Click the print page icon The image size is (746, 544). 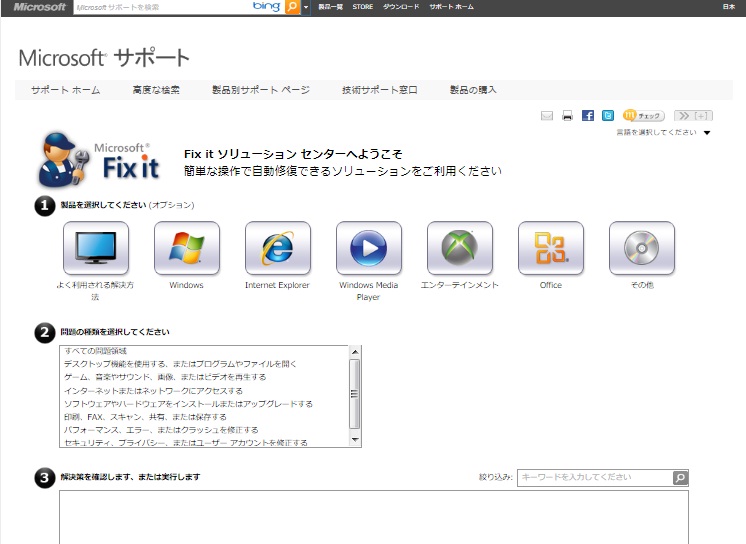[567, 116]
